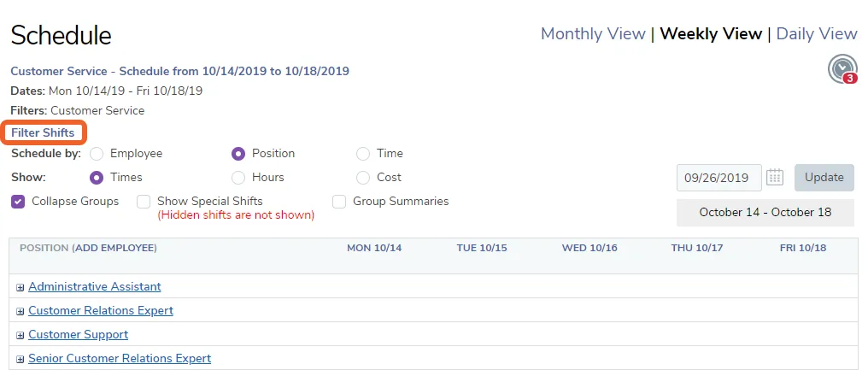Select the Employee radio button
This screenshot has height=370, width=868.
(97, 154)
